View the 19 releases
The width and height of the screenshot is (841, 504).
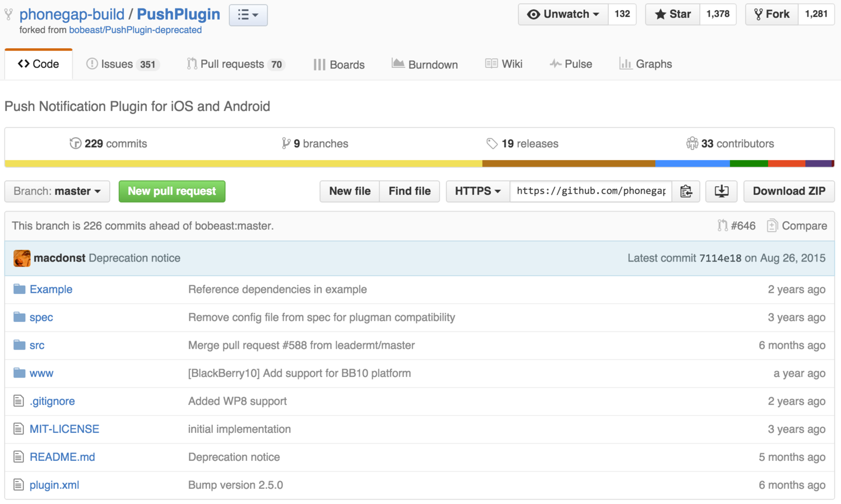(522, 143)
